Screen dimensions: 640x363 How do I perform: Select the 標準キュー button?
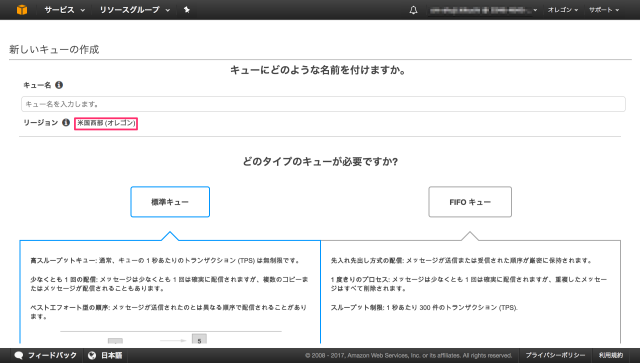pyautogui.click(x=170, y=202)
